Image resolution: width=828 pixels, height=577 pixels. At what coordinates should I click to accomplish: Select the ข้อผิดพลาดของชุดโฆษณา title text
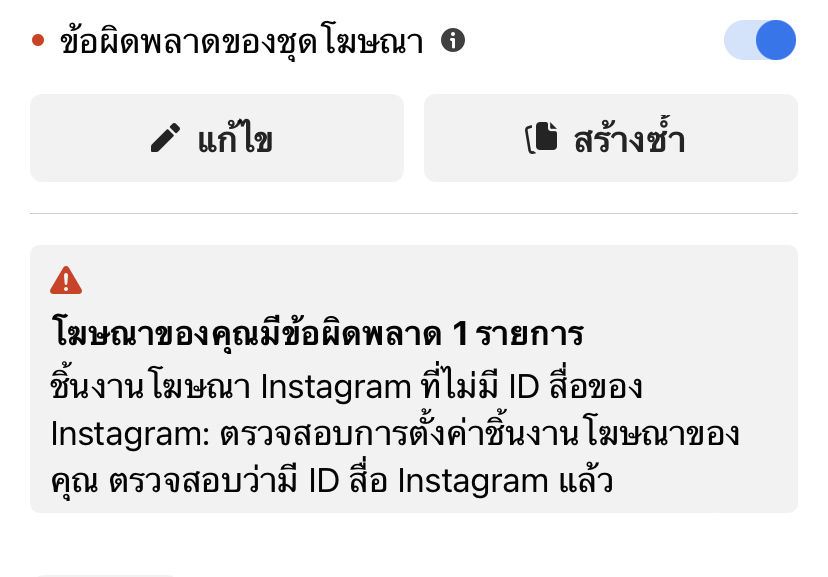(241, 41)
